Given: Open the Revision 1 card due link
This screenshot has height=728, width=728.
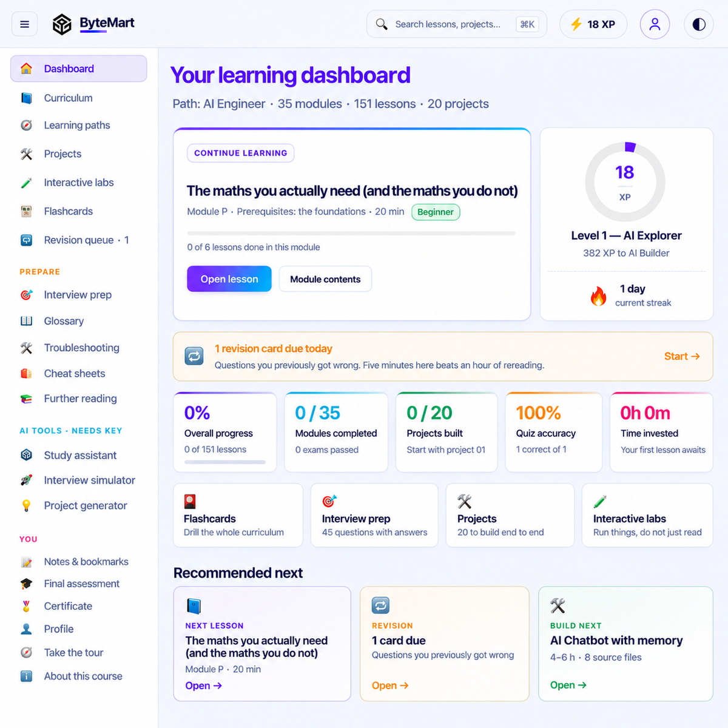Looking at the screenshot, I should (x=390, y=686).
